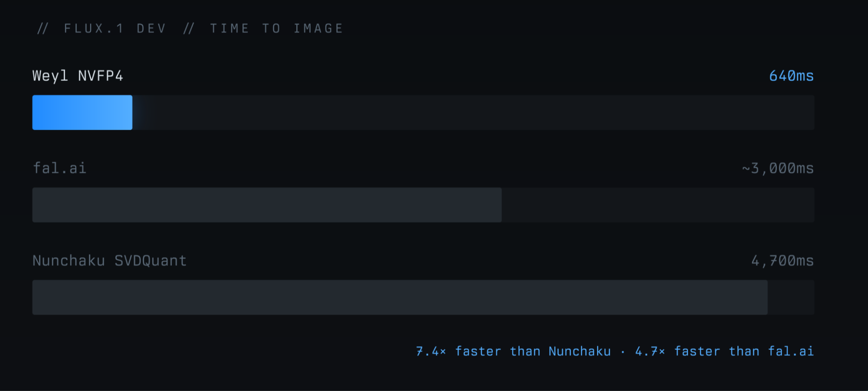
Task: Click the unfilled part of the fal.ai bar
Action: point(658,205)
